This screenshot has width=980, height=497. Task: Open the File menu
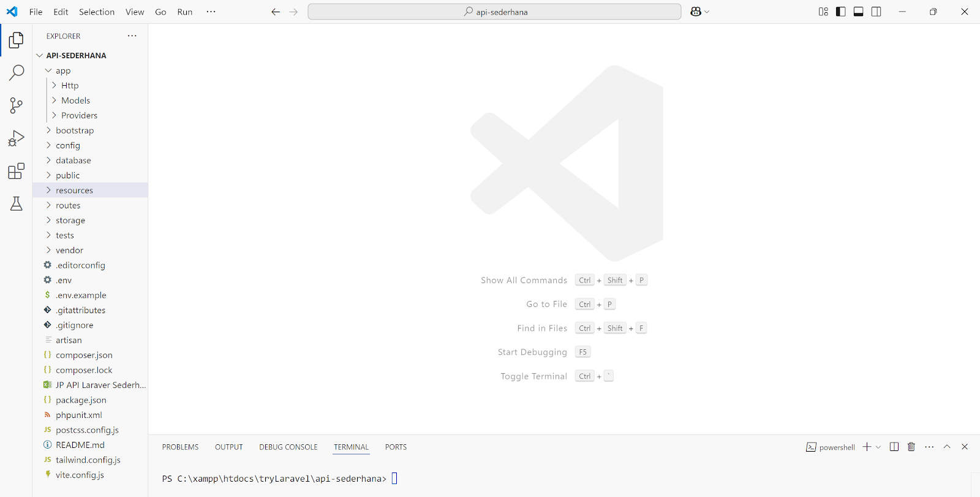36,12
